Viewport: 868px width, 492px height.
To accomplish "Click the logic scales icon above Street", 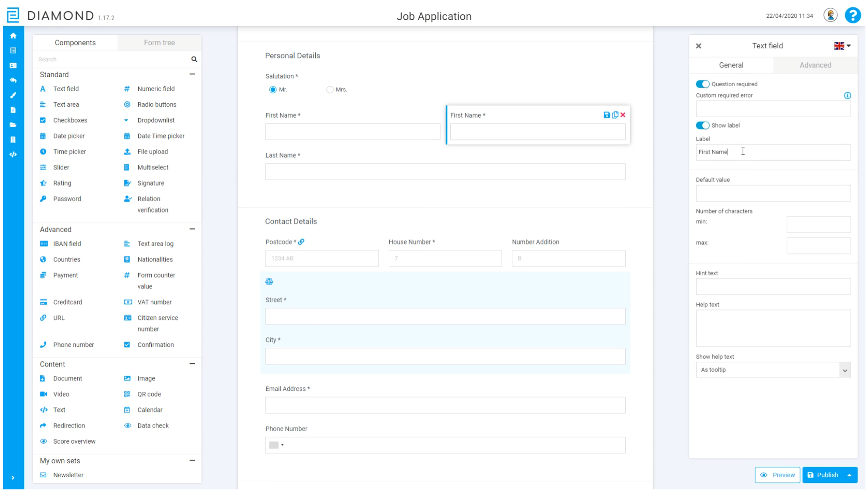I will point(269,282).
